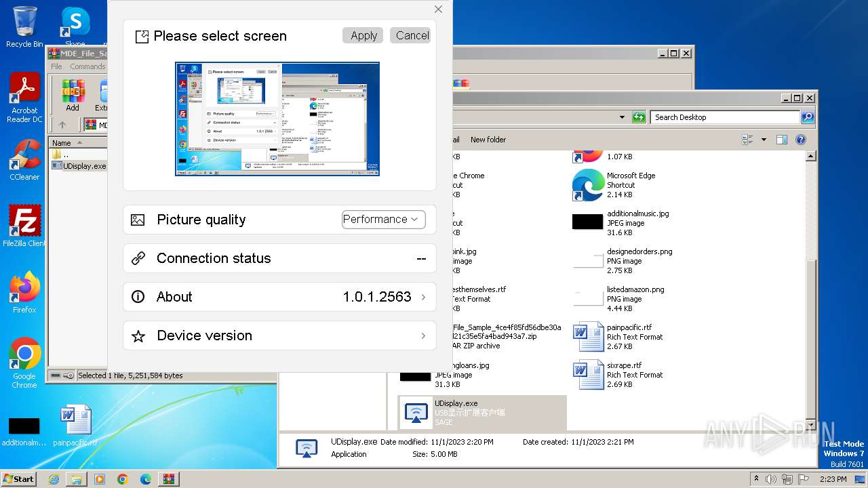
Task: Click the Explorer search magnifier icon
Action: tap(807, 117)
